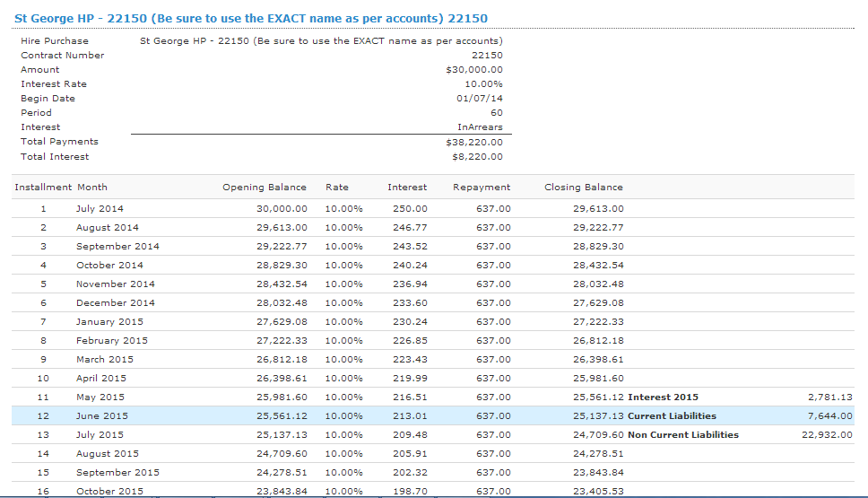Screen dimensions: 868x498
Task: Select the December 2014 row
Action: (x=433, y=303)
